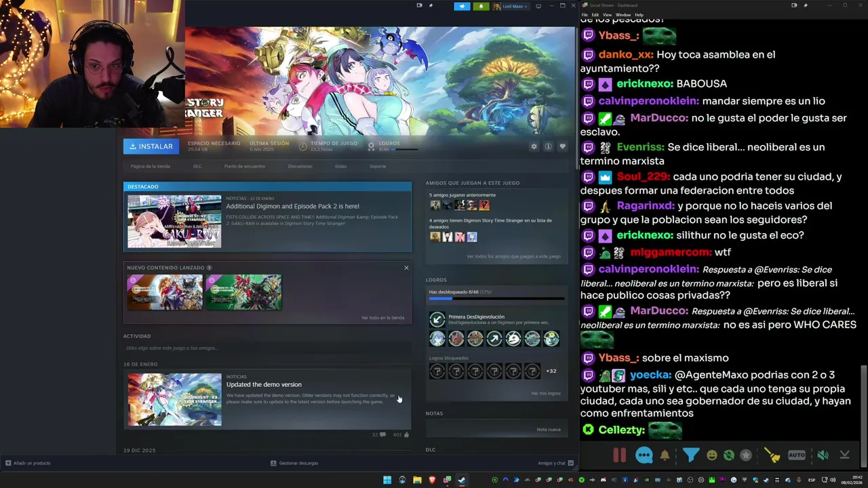Open the Updated the demo version news
The height and width of the screenshot is (488, 868).
click(264, 384)
